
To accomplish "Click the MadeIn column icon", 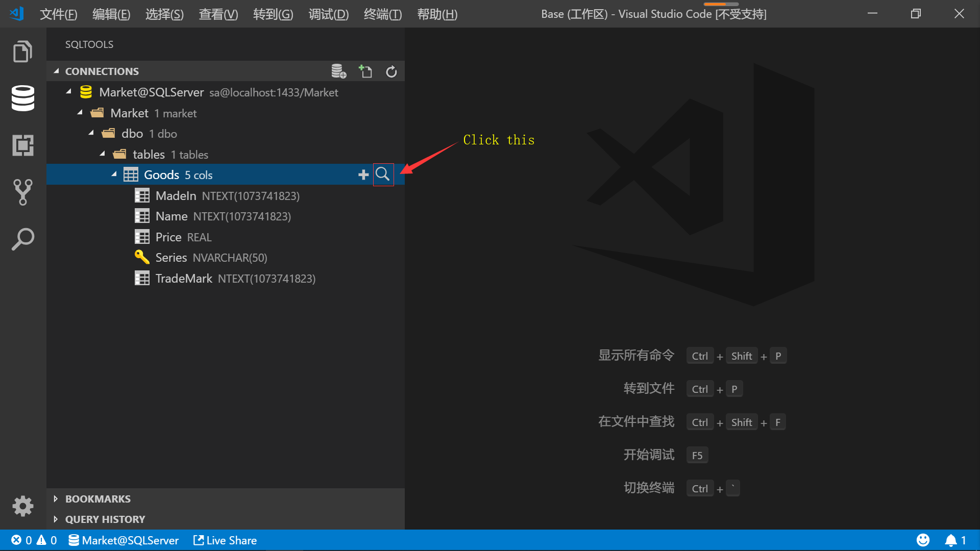I will coord(142,196).
